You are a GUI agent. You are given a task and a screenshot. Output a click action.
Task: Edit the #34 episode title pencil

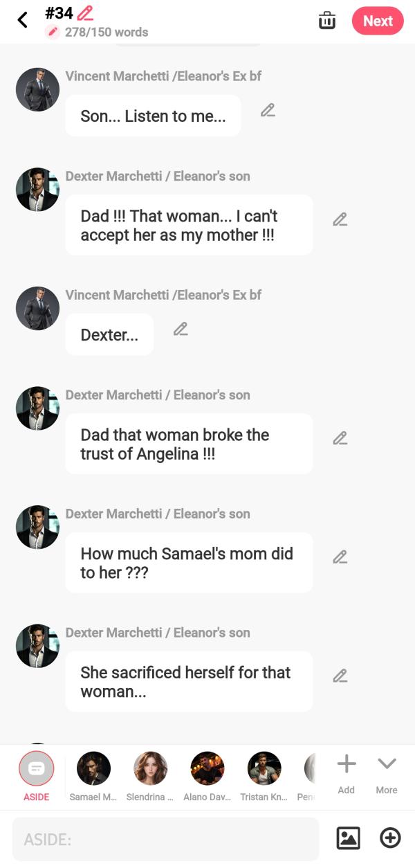click(x=85, y=12)
